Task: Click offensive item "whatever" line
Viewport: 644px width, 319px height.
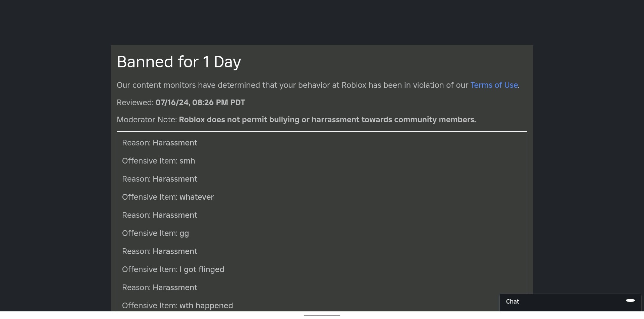Action: coord(168,197)
